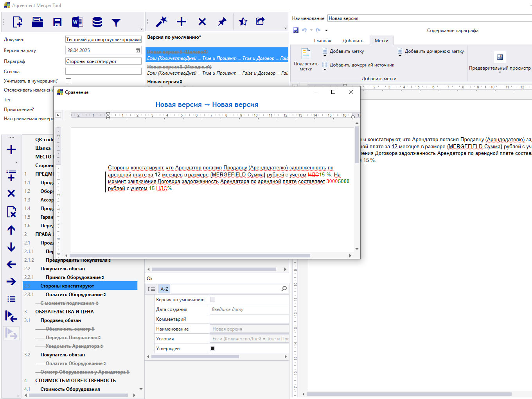Click the new document icon in toolbar

18,22
